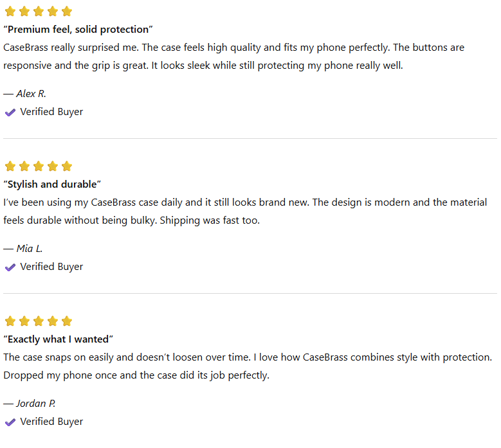Click the reviewer name Mia L.
Viewport: 501px width, 448px height.
coord(30,249)
